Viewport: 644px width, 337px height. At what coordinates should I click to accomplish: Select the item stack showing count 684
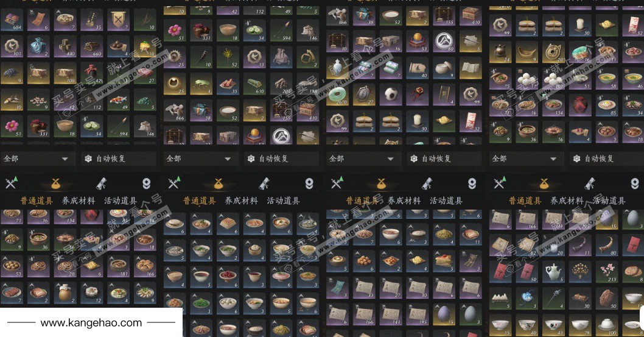pos(12,20)
